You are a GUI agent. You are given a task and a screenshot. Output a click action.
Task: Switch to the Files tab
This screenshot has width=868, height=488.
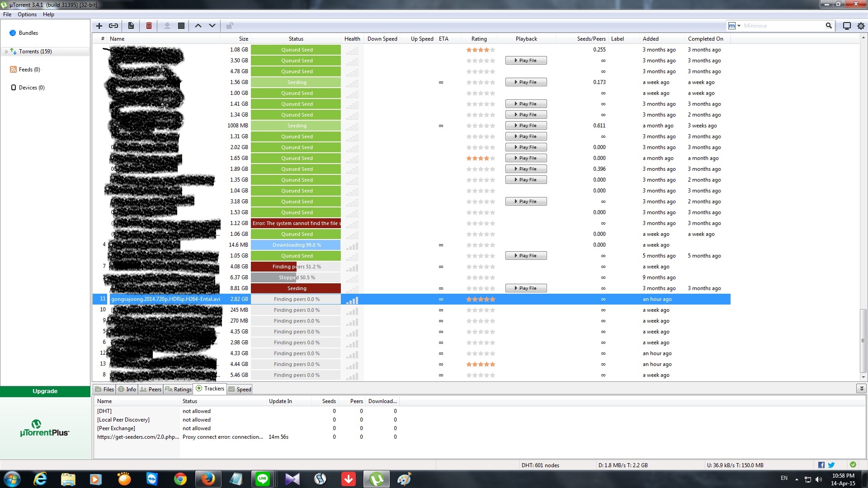[x=104, y=389]
